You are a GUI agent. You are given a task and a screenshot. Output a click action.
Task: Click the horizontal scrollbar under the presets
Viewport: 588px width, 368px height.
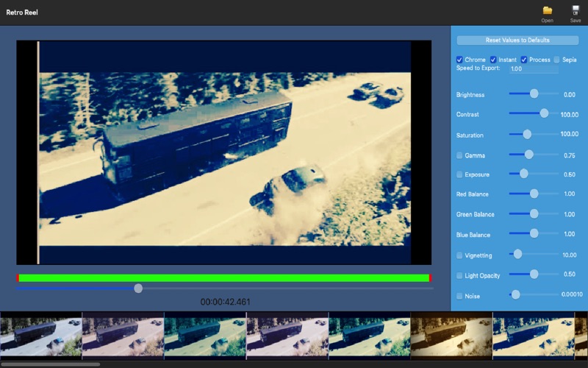point(50,364)
